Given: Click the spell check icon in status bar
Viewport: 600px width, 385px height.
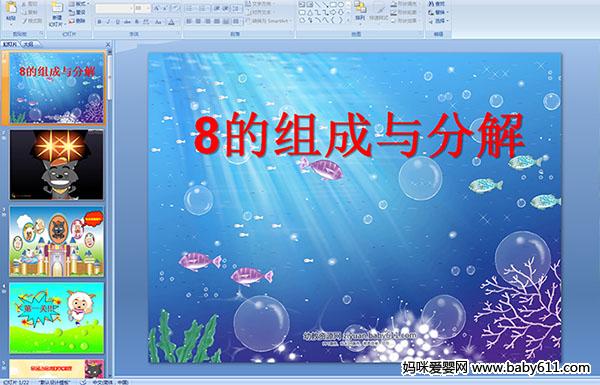Looking at the screenshot, I should coord(83,382).
